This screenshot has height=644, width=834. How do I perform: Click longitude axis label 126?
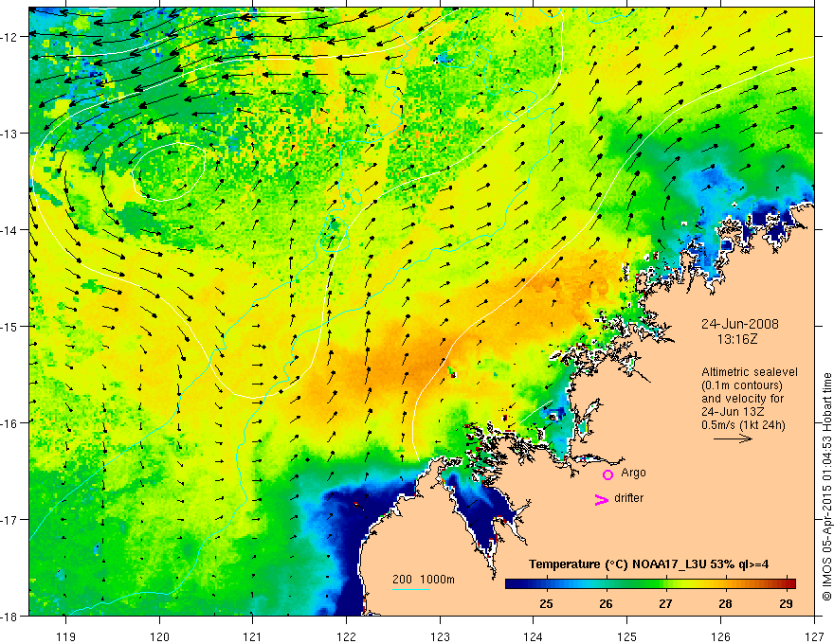tap(720, 636)
